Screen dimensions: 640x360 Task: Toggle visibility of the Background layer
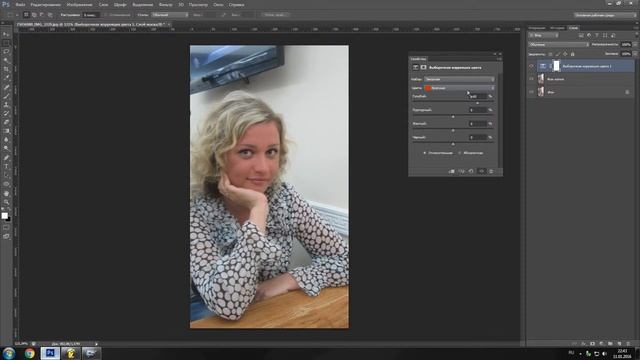pos(531,92)
